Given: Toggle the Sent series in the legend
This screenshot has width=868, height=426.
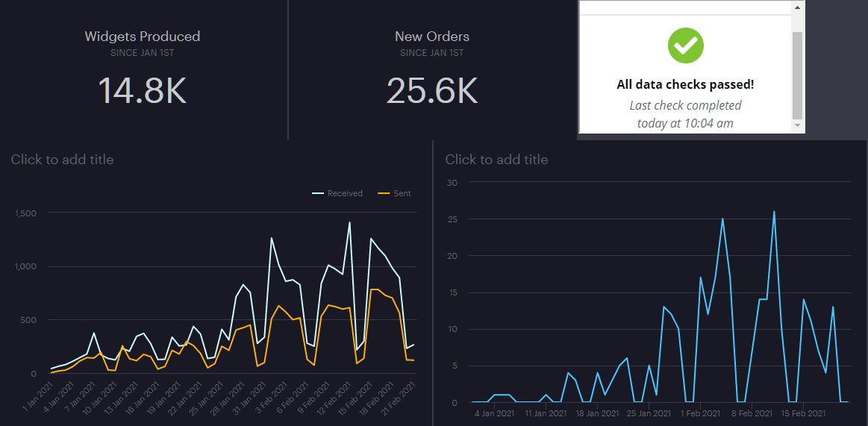Looking at the screenshot, I should tap(402, 193).
